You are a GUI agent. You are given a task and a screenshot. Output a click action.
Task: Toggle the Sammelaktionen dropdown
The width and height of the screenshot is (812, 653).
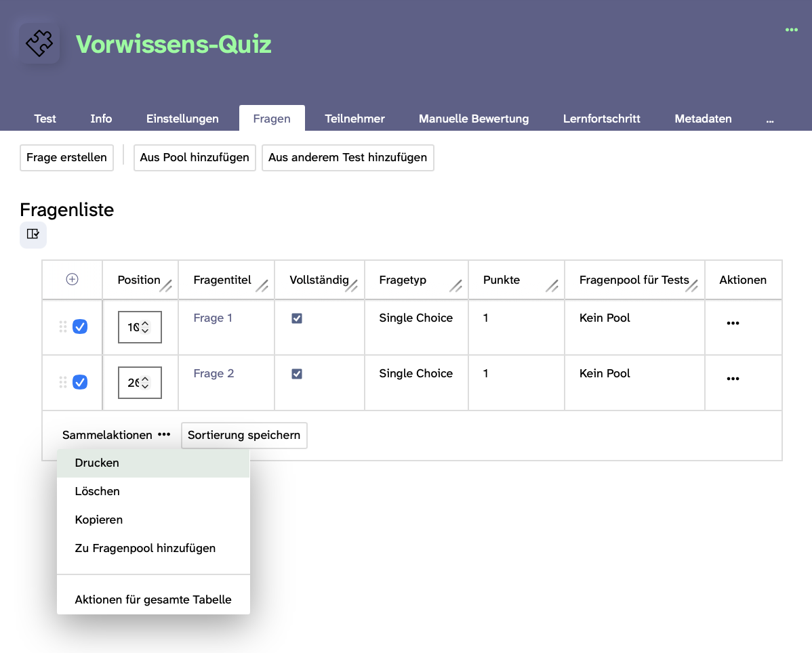pyautogui.click(x=116, y=435)
